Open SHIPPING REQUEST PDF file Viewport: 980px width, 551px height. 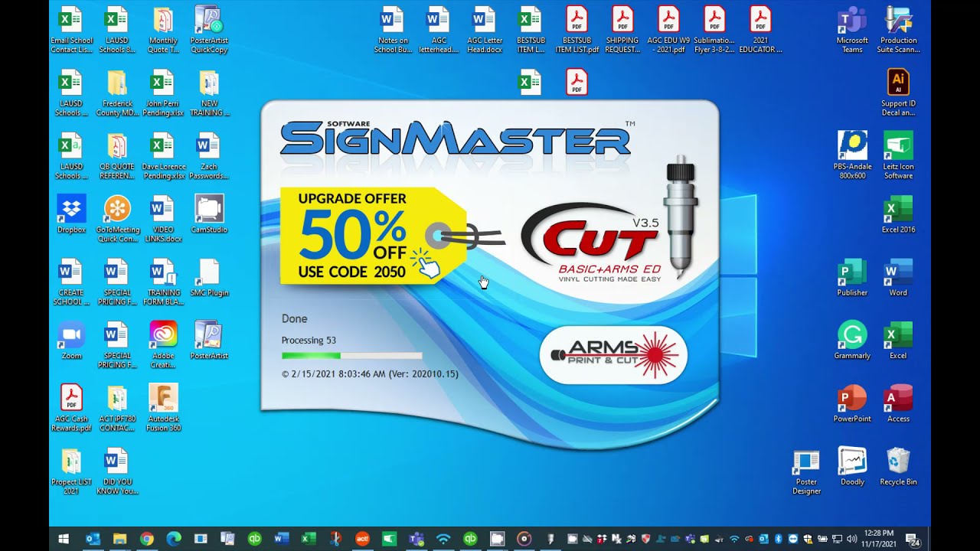tap(622, 31)
